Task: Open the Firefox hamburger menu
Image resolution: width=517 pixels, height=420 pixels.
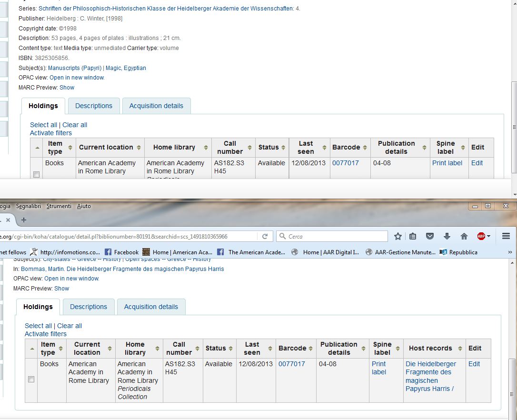Action: pos(506,236)
